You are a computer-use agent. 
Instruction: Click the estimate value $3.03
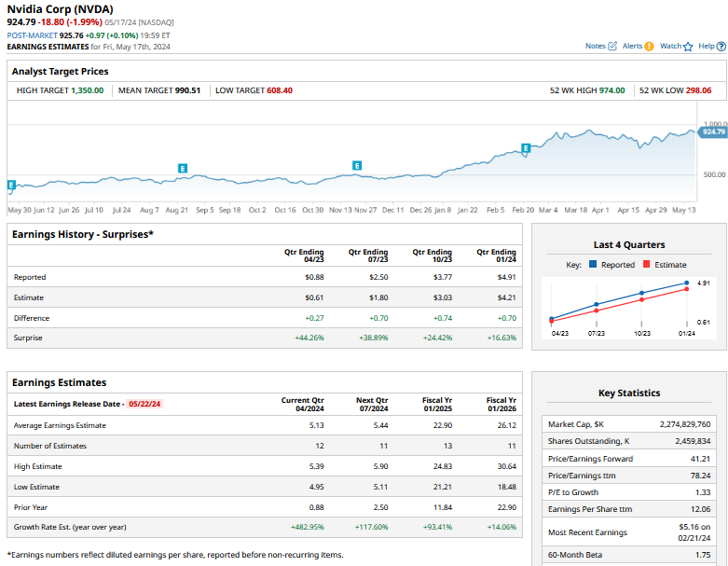tap(443, 297)
